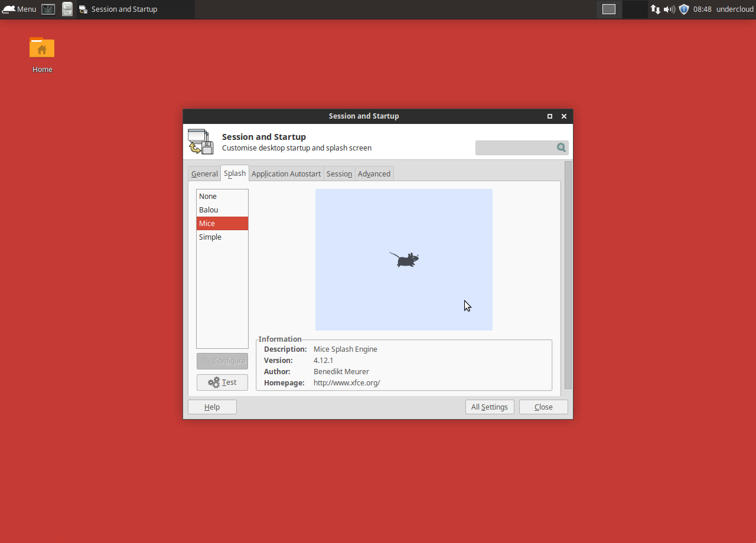Viewport: 756px width, 543px height.
Task: Click the search magnifier icon in dialog
Action: point(561,148)
